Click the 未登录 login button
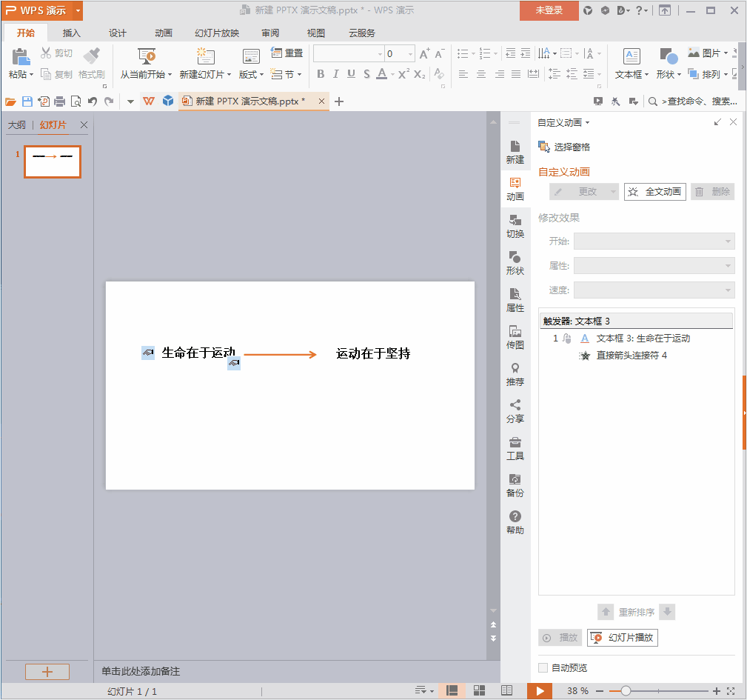The image size is (747, 700). coord(549,10)
